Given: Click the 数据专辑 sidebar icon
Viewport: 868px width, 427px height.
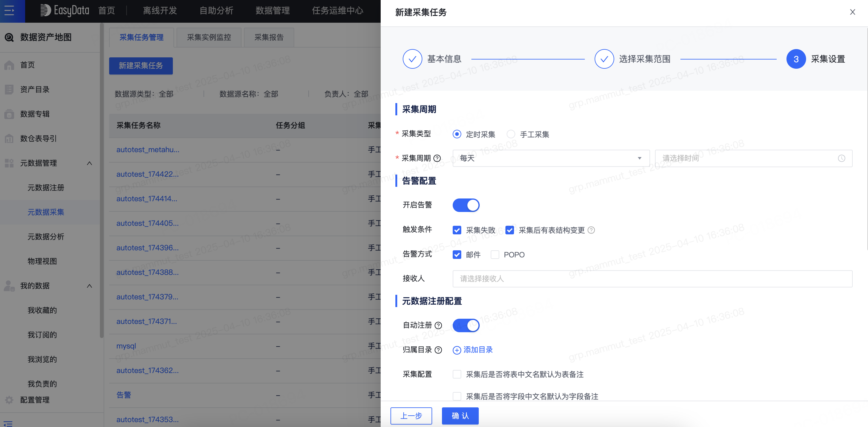Looking at the screenshot, I should [x=9, y=114].
